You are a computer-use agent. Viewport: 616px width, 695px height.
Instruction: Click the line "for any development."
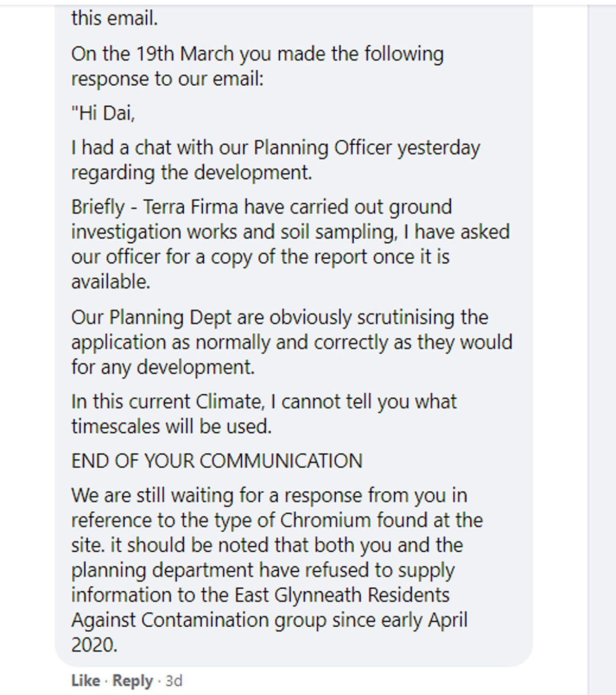click(163, 368)
